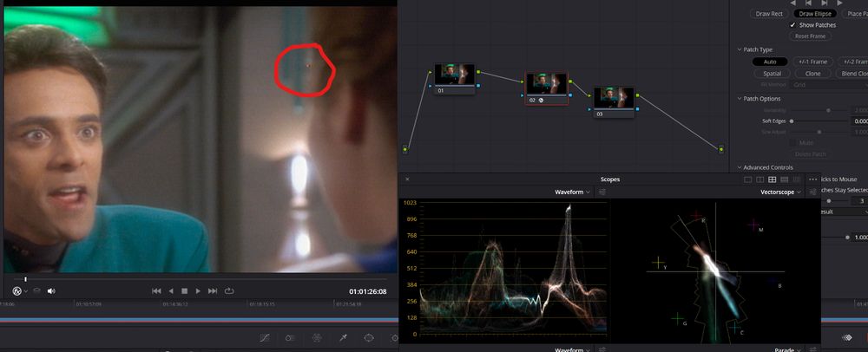Click the video clip bar in the timeline
Screen dimensions: 868x352
point(200,321)
